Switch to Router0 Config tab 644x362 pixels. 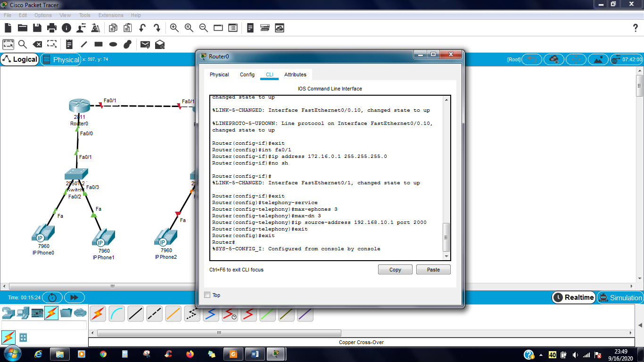click(247, 74)
